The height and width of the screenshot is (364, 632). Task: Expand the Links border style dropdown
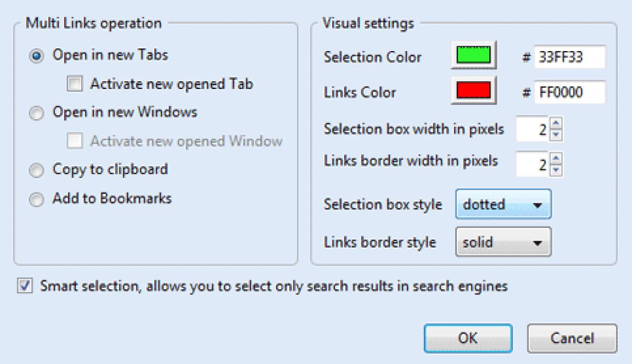503,242
